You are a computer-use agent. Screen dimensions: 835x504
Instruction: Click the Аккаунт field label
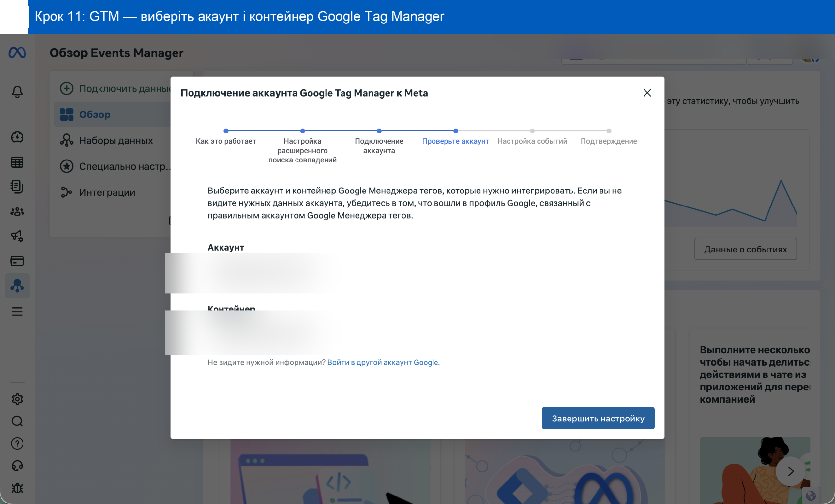point(226,247)
